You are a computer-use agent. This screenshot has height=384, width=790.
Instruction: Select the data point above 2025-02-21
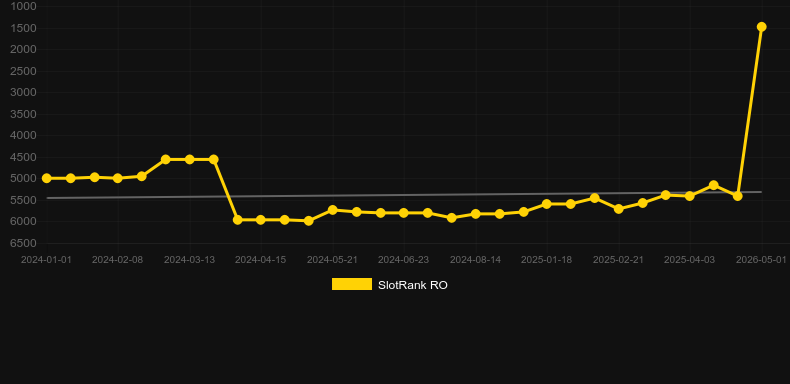[x=619, y=209]
